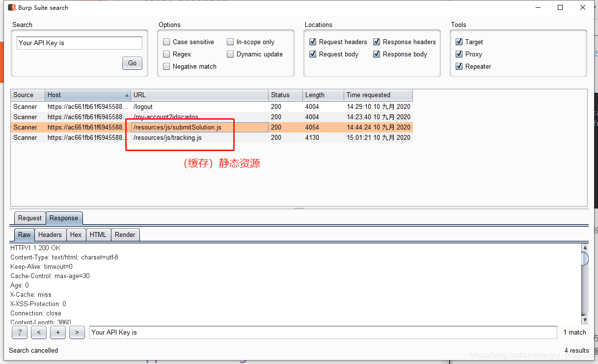Sort by Time requested column
598x364 pixels.
379,95
